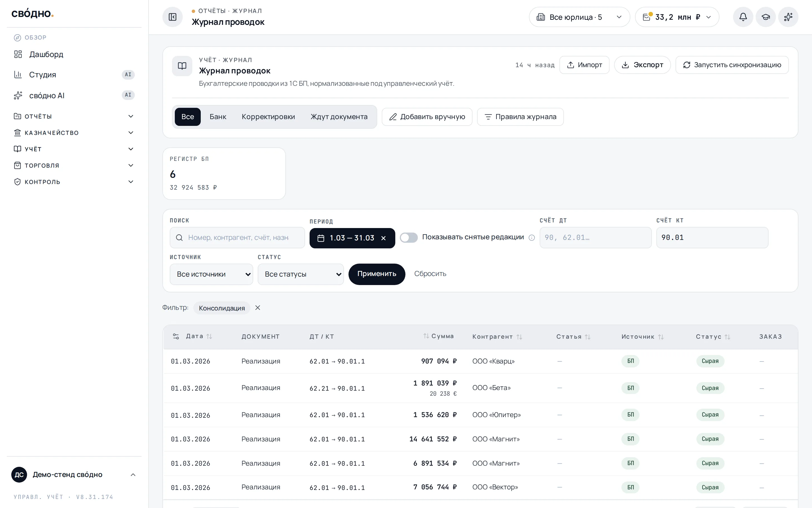Expand the Казначейство section
Screen dimensions: 812x508
[74, 133]
